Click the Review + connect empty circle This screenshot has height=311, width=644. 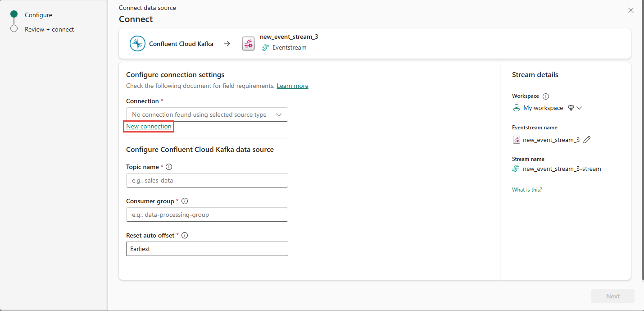(14, 29)
